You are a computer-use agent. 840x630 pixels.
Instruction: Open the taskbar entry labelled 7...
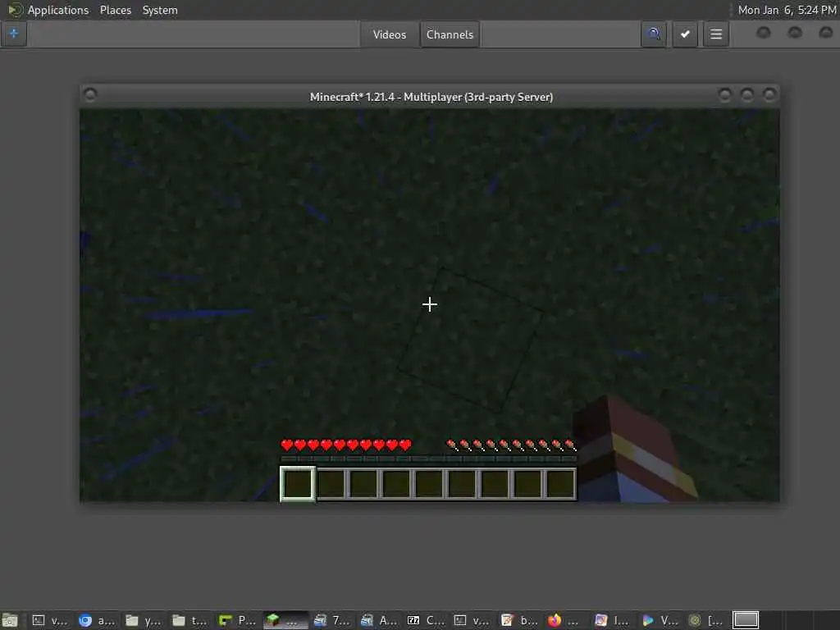(331, 620)
